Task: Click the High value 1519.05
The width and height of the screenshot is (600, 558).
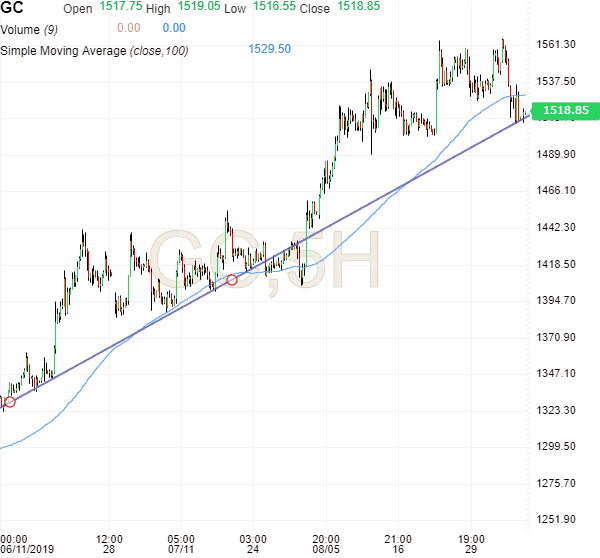Action: point(199,9)
